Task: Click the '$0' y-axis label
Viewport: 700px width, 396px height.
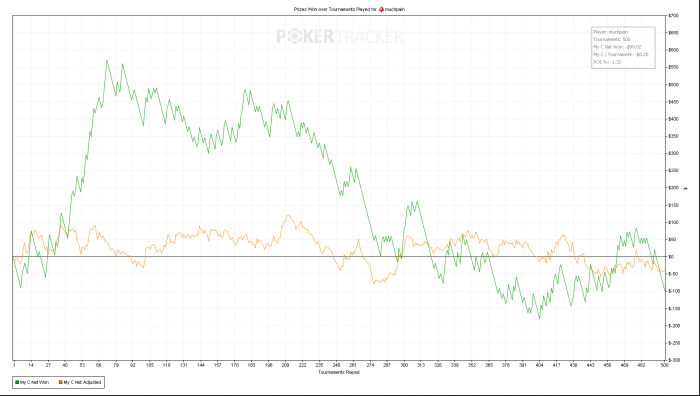Action: [x=671, y=257]
